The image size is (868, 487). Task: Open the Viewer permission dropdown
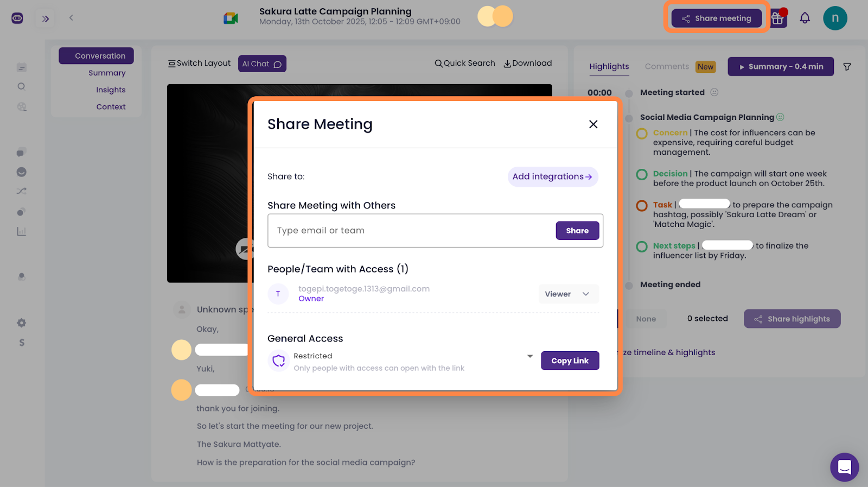[x=568, y=294]
